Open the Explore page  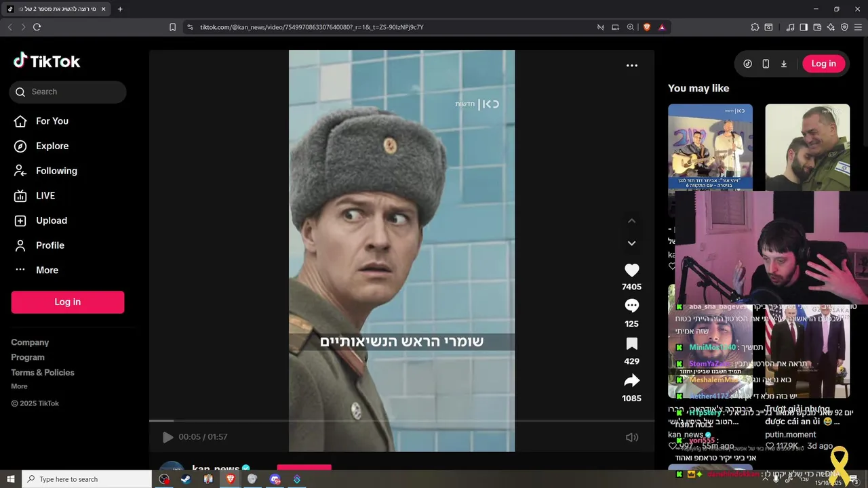[x=41, y=146]
